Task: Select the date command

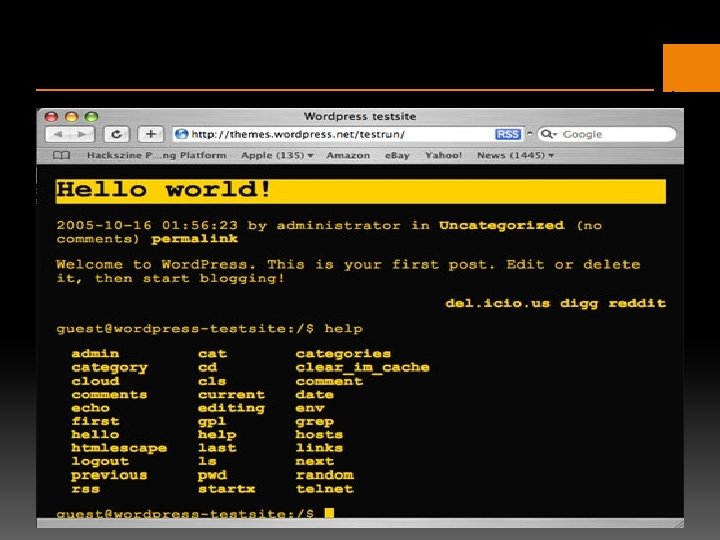Action: click(315, 394)
